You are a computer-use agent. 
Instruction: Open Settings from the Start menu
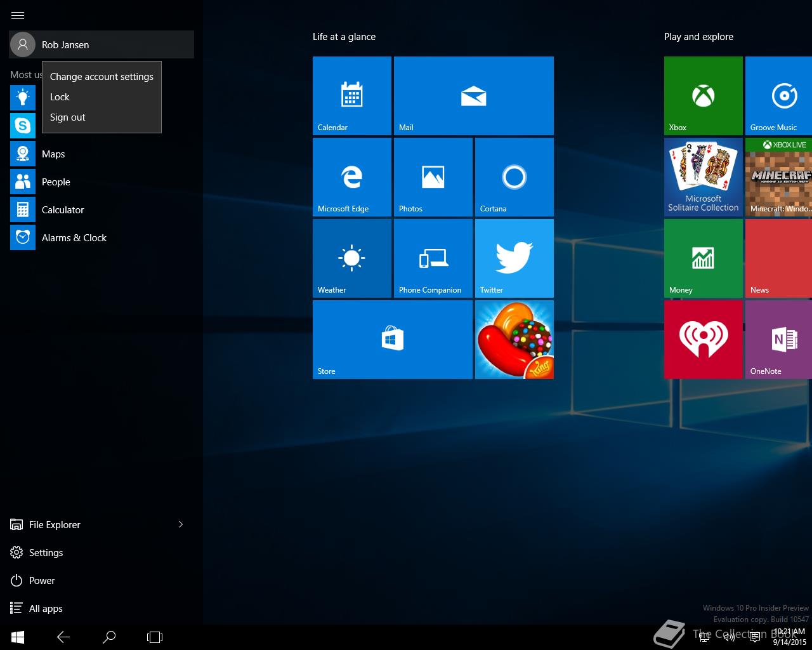click(x=101, y=552)
